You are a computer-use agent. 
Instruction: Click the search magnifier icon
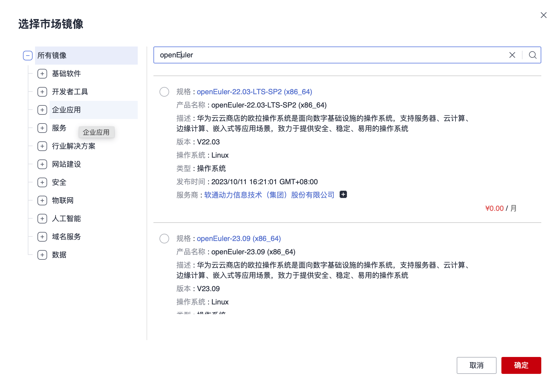pos(533,55)
